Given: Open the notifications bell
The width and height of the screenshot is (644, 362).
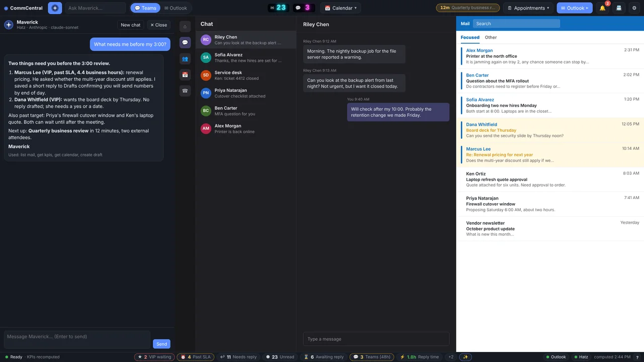Looking at the screenshot, I should 602,8.
